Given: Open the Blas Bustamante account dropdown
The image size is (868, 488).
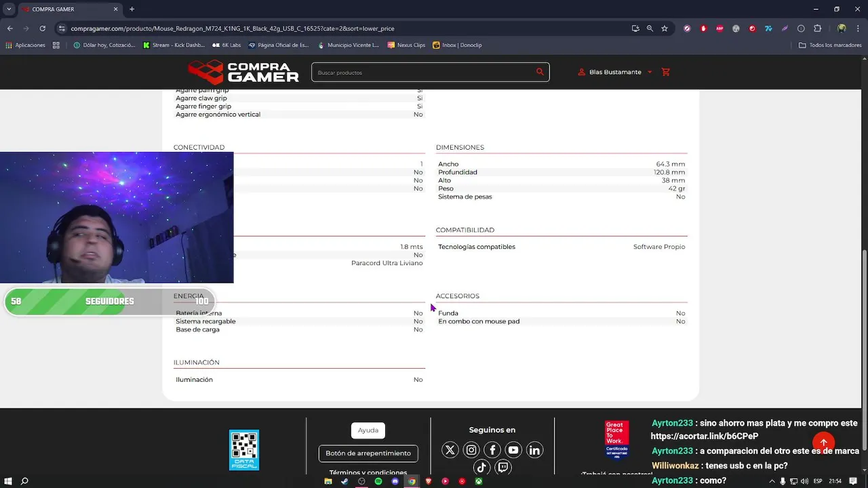Looking at the screenshot, I should (x=615, y=72).
